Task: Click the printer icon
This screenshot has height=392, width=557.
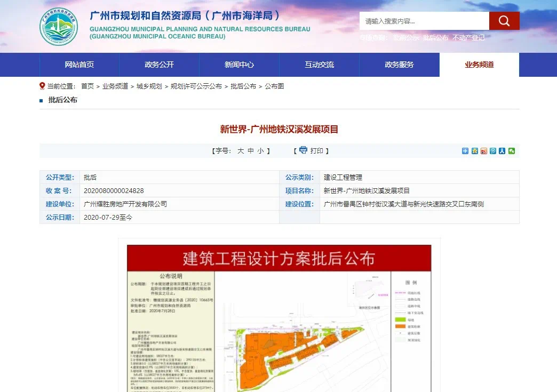Action: tap(303, 150)
